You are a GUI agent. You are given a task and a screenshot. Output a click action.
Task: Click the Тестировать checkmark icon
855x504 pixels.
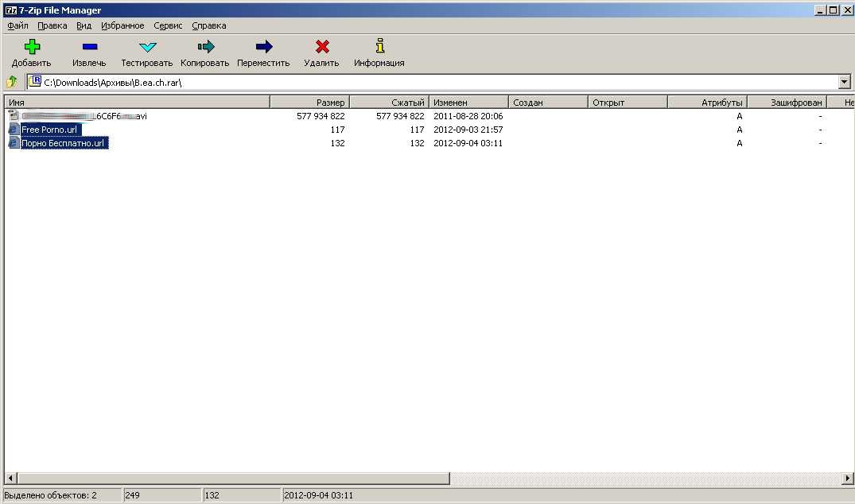pyautogui.click(x=147, y=47)
